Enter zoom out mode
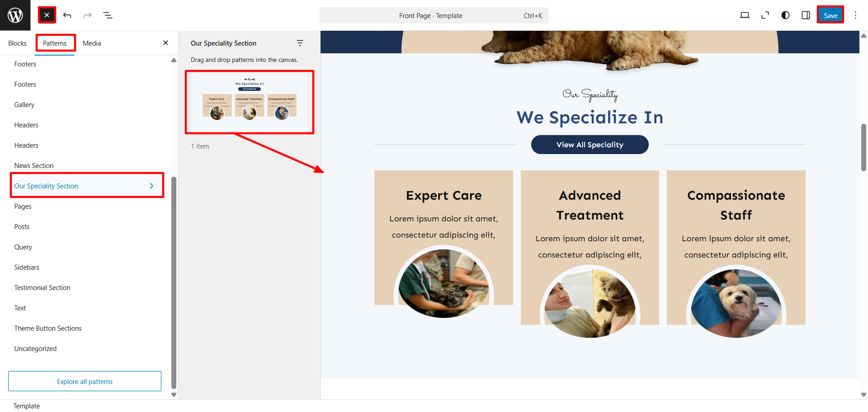 coord(765,15)
